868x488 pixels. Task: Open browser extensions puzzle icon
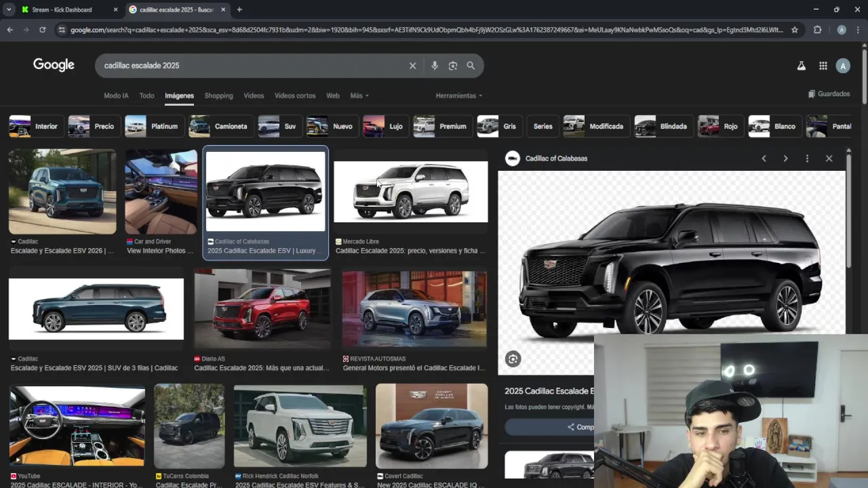point(817,30)
